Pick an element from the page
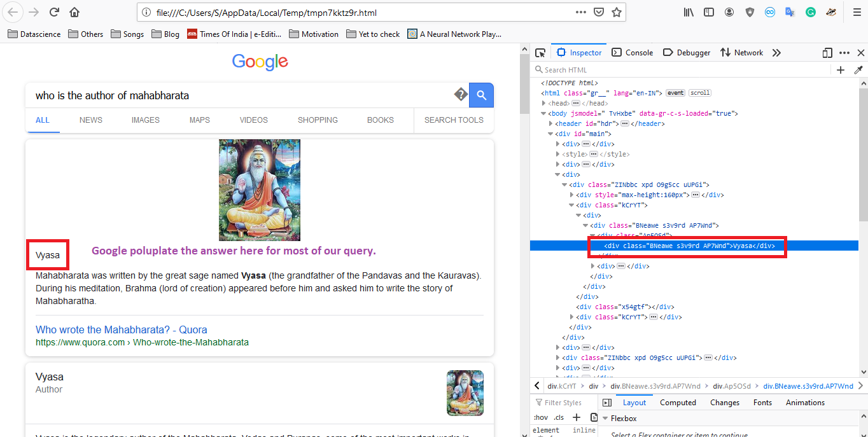 pyautogui.click(x=540, y=53)
